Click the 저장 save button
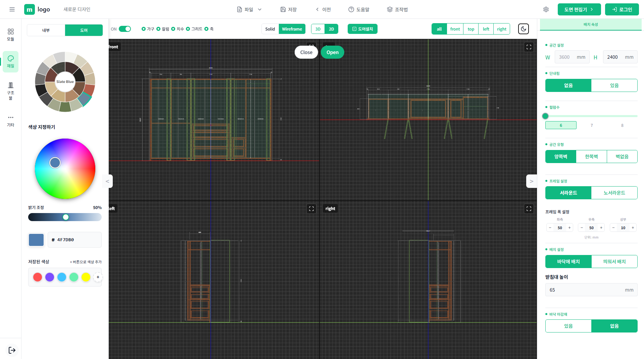 pyautogui.click(x=289, y=9)
